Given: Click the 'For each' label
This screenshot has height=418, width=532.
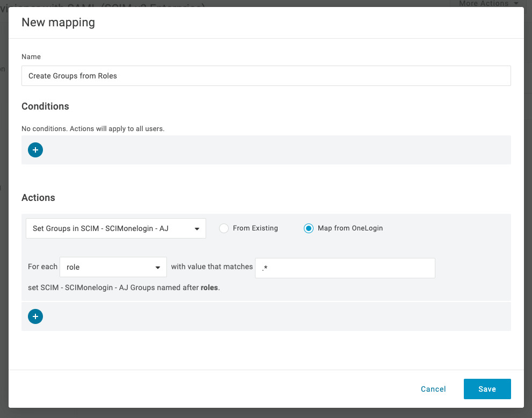Looking at the screenshot, I should 42,266.
